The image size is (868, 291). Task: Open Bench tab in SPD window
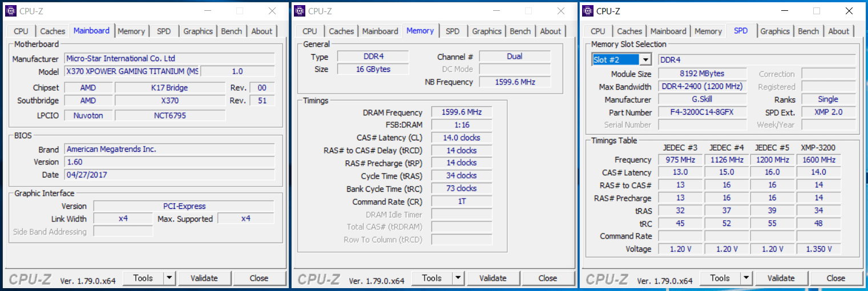click(x=809, y=31)
